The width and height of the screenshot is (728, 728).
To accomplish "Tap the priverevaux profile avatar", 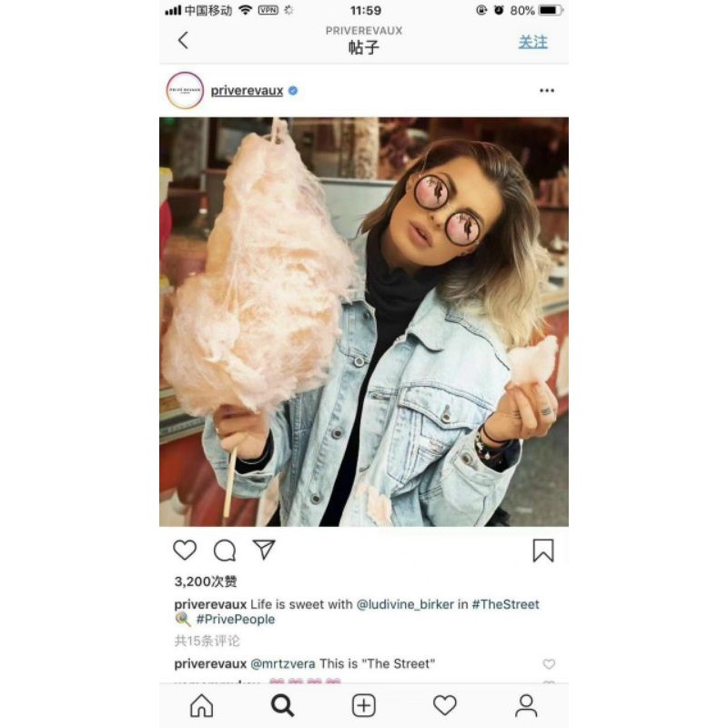I will (x=186, y=90).
